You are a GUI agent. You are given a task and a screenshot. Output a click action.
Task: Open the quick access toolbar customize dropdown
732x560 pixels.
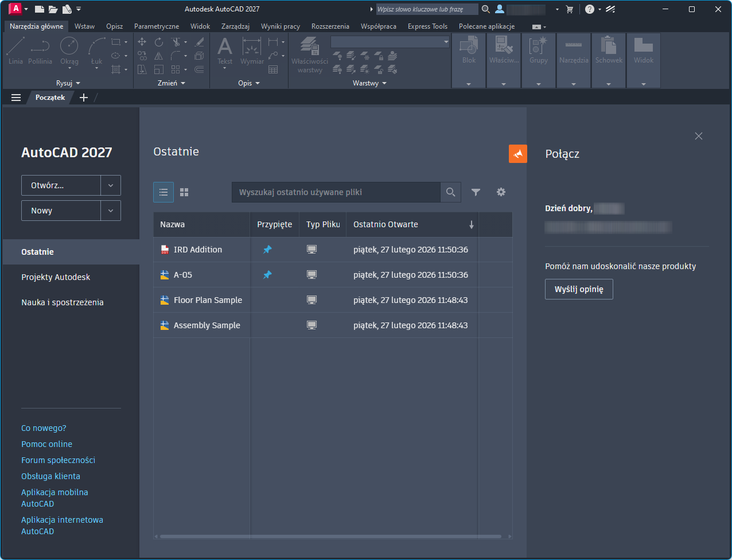point(79,9)
